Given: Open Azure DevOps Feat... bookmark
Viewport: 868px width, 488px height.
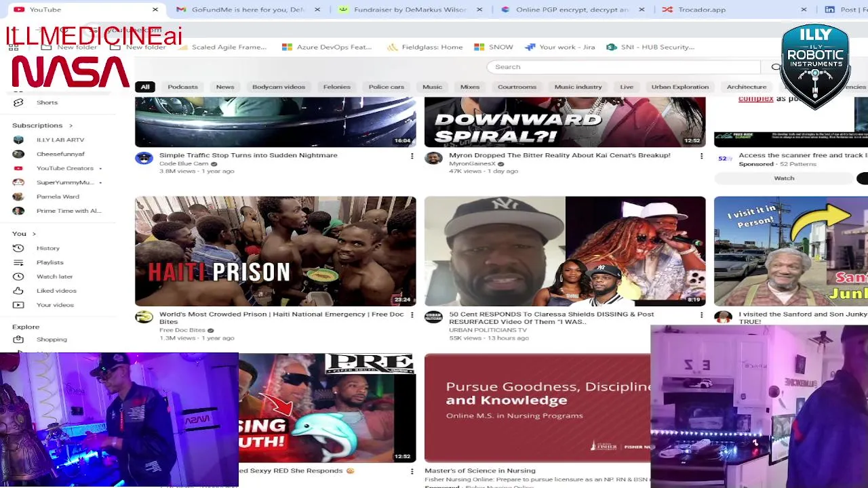Looking at the screenshot, I should [327, 47].
